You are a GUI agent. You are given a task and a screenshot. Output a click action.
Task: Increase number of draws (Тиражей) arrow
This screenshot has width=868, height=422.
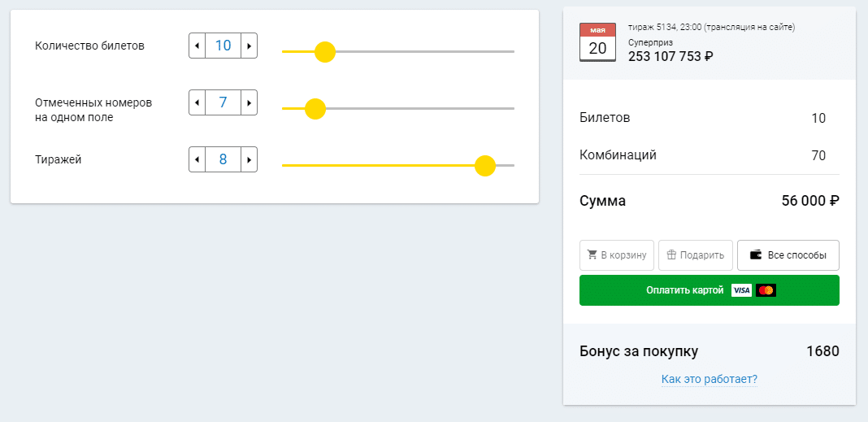click(250, 159)
